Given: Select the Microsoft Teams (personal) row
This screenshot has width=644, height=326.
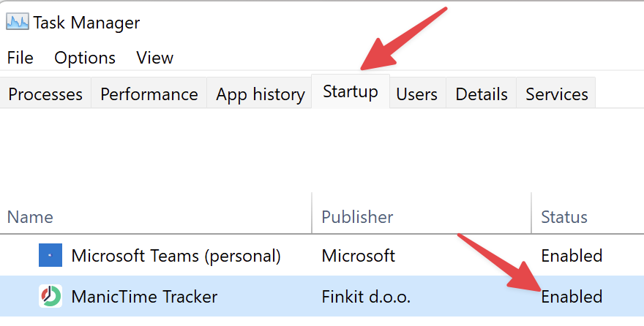Looking at the screenshot, I should pos(322,255).
